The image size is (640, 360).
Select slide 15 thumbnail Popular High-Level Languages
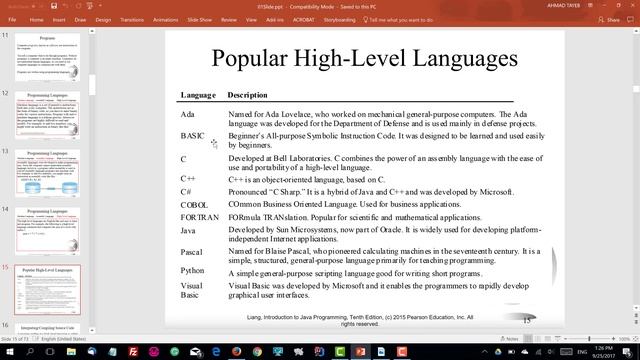[x=47, y=289]
